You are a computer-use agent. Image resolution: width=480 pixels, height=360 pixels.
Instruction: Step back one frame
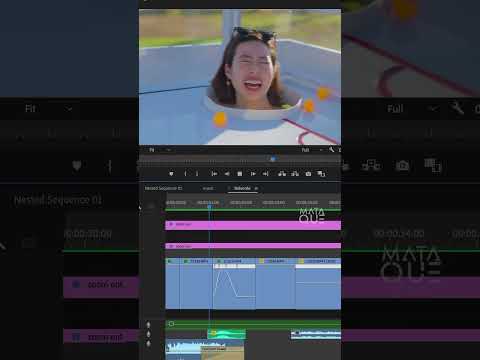click(x=227, y=174)
